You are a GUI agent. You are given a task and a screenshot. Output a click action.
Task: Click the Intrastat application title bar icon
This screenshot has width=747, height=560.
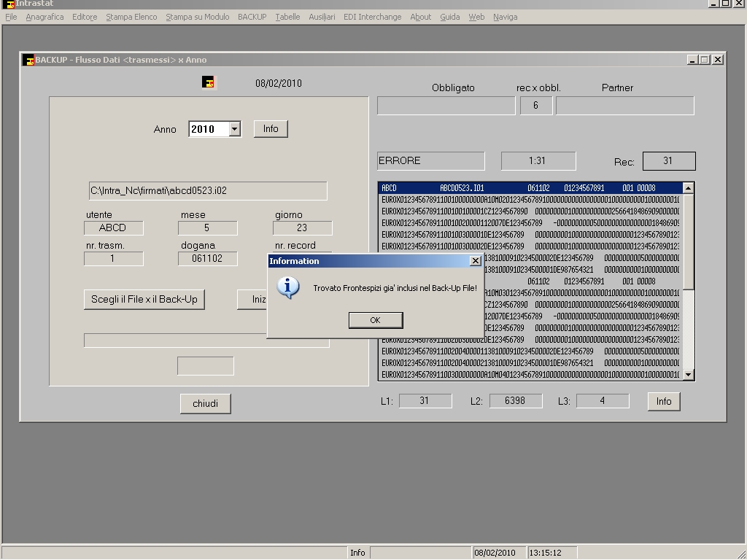9,4
